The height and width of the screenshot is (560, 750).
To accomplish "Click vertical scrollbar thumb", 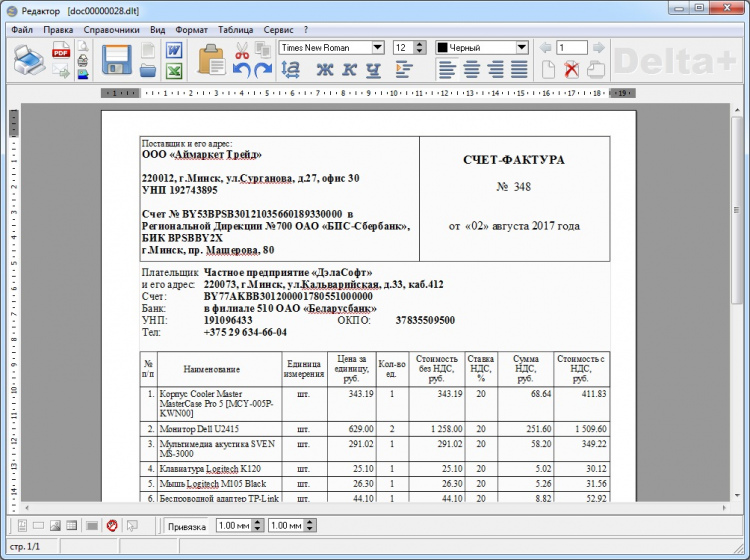I will tap(737, 210).
